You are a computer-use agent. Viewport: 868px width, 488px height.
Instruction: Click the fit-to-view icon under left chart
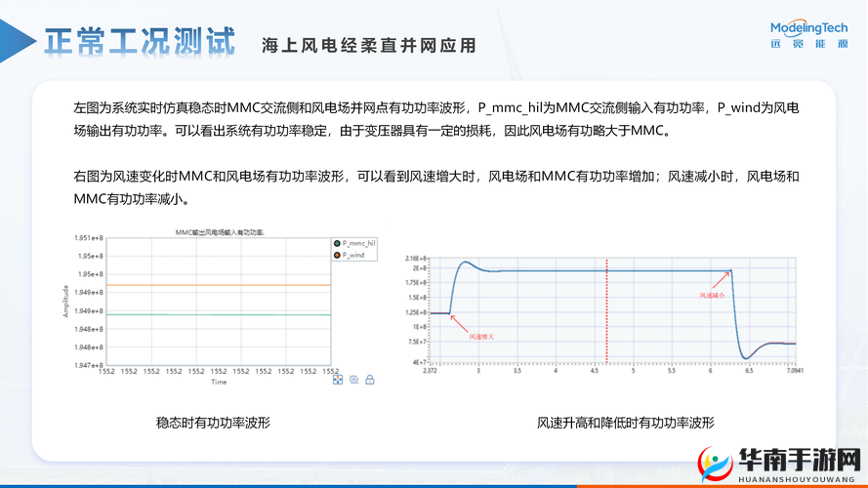[x=337, y=380]
